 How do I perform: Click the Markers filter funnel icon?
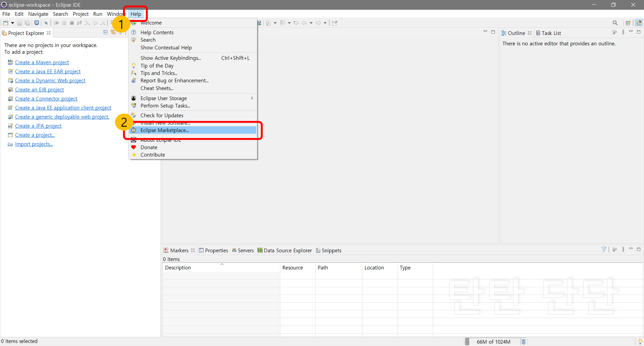(604, 249)
